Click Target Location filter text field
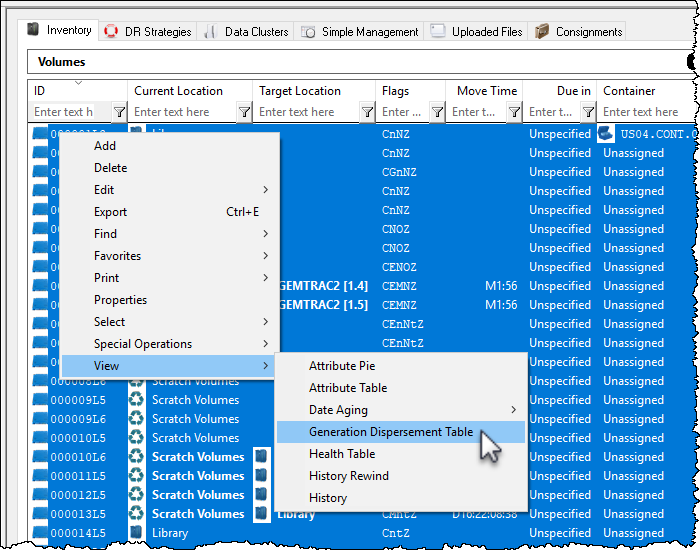Image resolution: width=700 pixels, height=550 pixels. point(307,112)
